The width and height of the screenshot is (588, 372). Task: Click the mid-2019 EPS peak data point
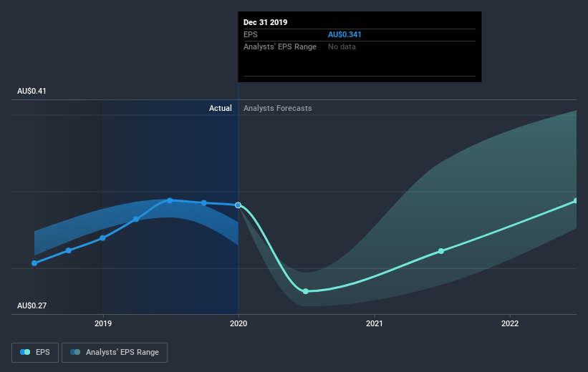point(170,201)
